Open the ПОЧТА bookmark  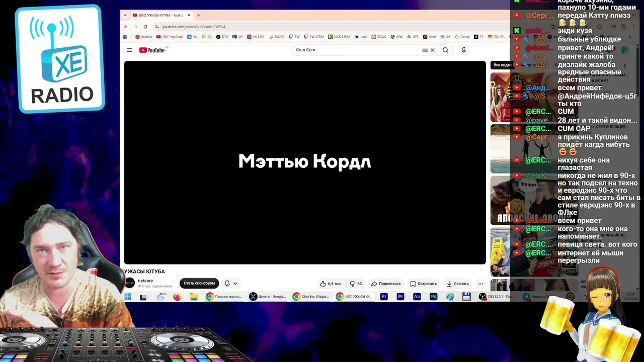(x=496, y=37)
